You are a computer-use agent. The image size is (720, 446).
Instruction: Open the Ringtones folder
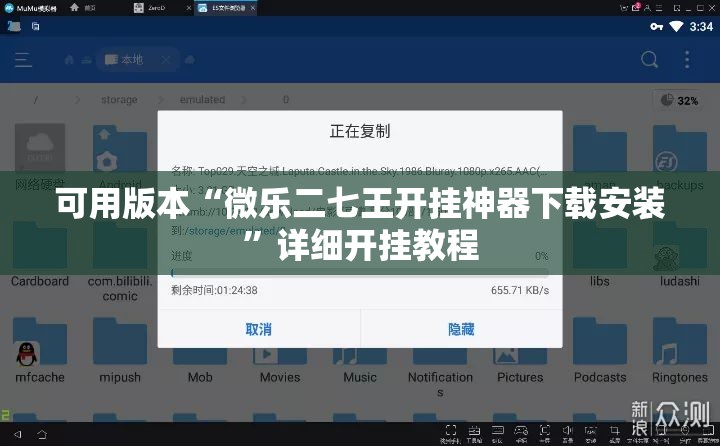[x=680, y=351]
